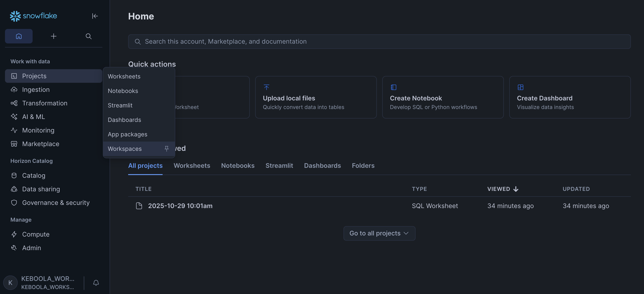Screen dimensions: 644x294
Task: Expand the Ingestion navigation item
Action: click(x=36, y=89)
